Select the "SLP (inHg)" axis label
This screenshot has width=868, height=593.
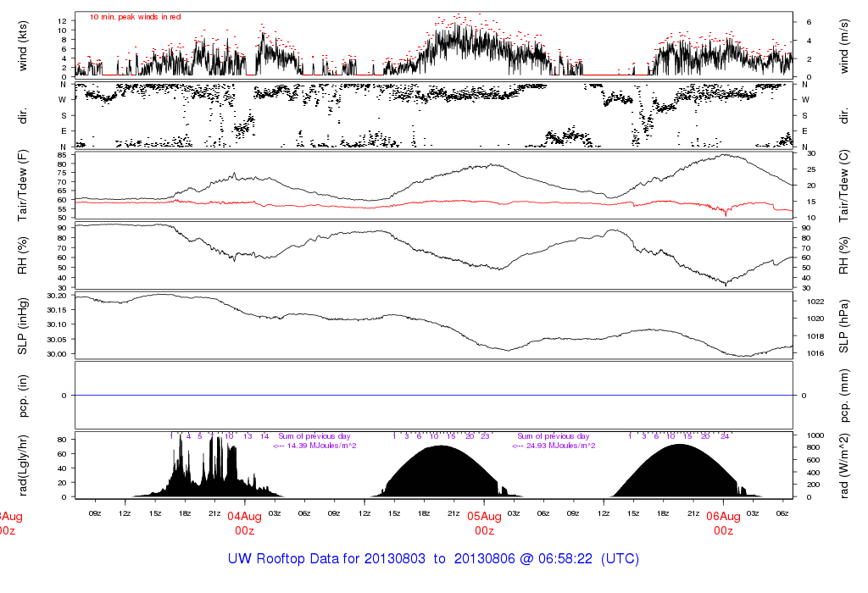point(23,326)
